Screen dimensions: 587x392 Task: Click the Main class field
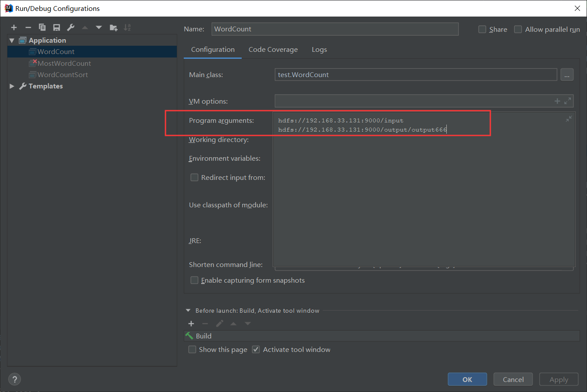416,74
